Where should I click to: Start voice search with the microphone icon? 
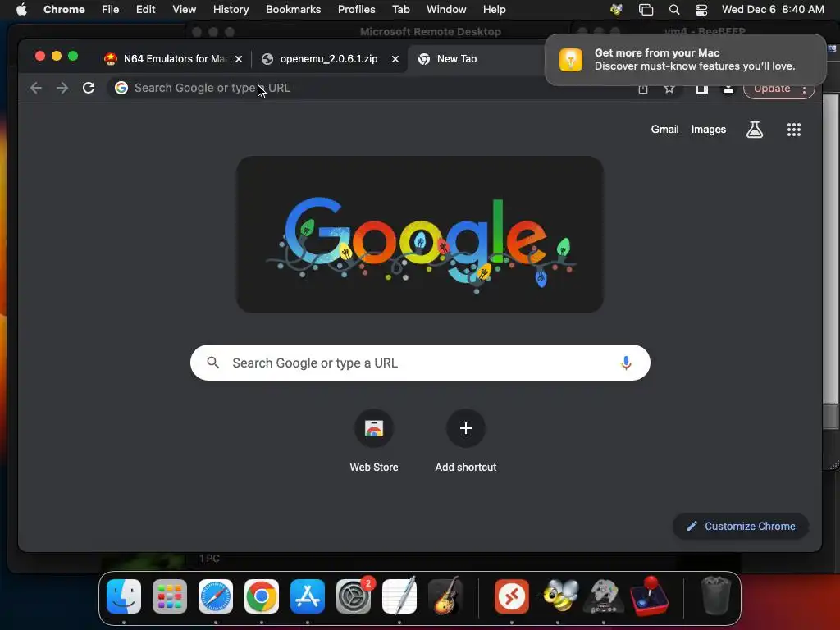pyautogui.click(x=625, y=363)
